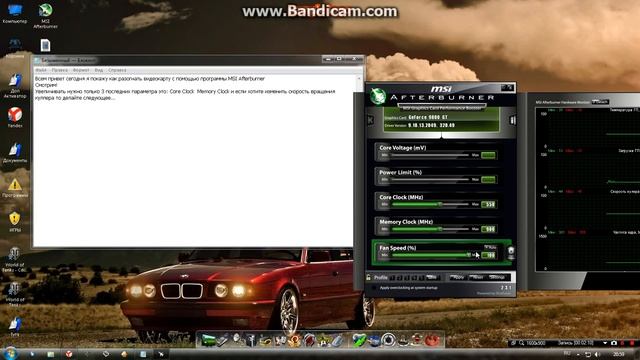Click Detach in the Hardware Monitor
The image size is (640, 360).
coord(600,102)
